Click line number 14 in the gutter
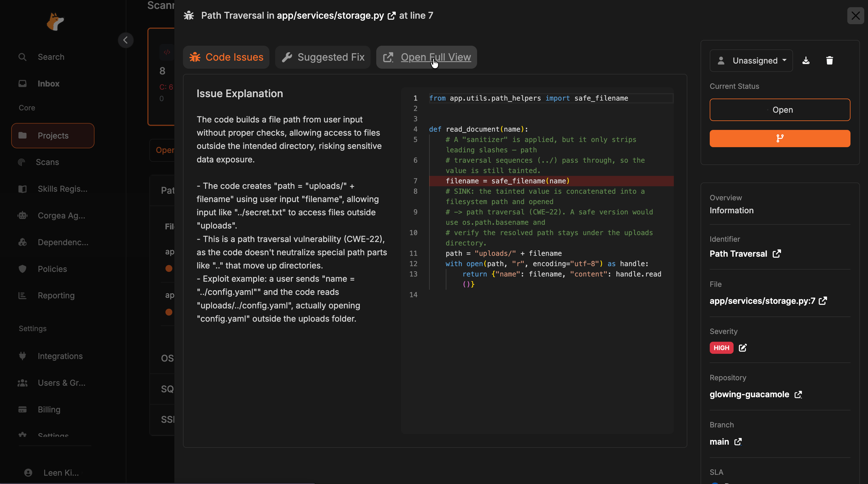 click(x=413, y=295)
